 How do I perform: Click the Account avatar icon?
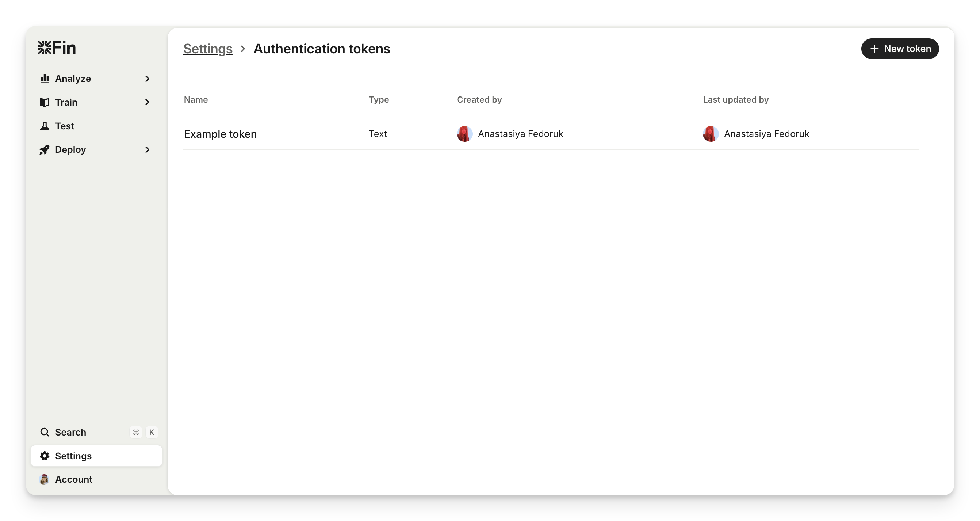point(44,479)
